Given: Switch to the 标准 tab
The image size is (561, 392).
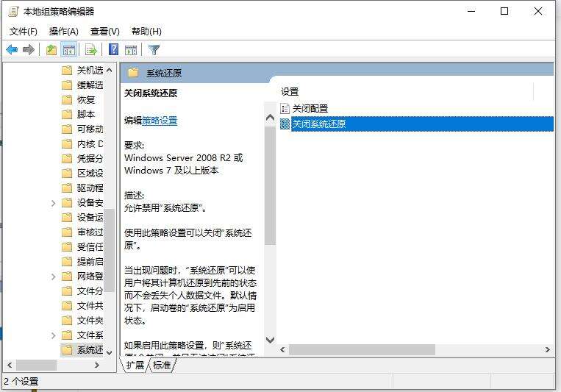Looking at the screenshot, I should pyautogui.click(x=162, y=365).
